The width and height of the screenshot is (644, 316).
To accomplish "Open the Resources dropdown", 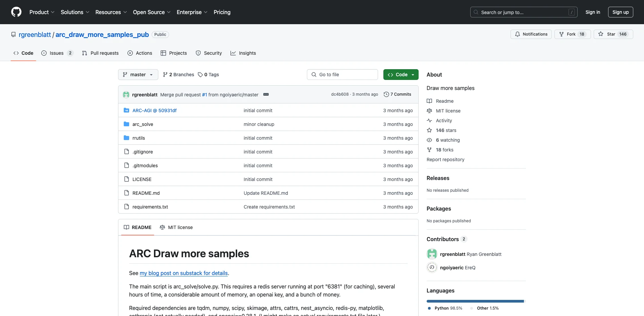I will pyautogui.click(x=111, y=12).
